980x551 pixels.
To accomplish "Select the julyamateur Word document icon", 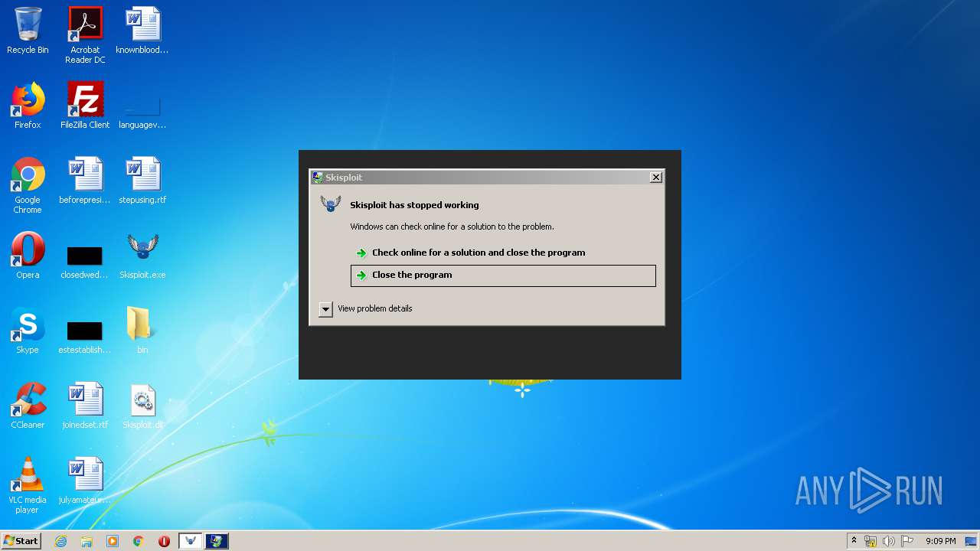I will point(85,481).
